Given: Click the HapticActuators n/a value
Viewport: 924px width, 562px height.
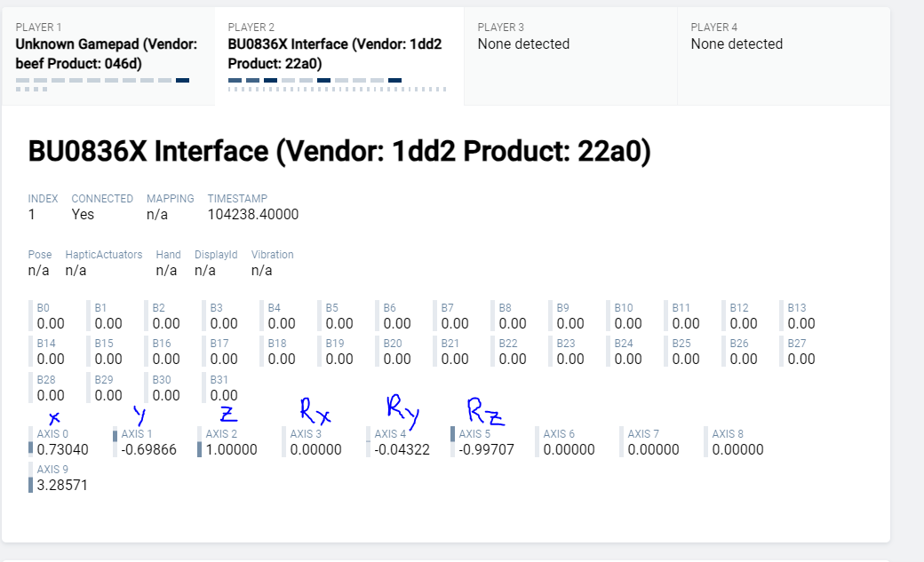Looking at the screenshot, I should click(x=76, y=270).
